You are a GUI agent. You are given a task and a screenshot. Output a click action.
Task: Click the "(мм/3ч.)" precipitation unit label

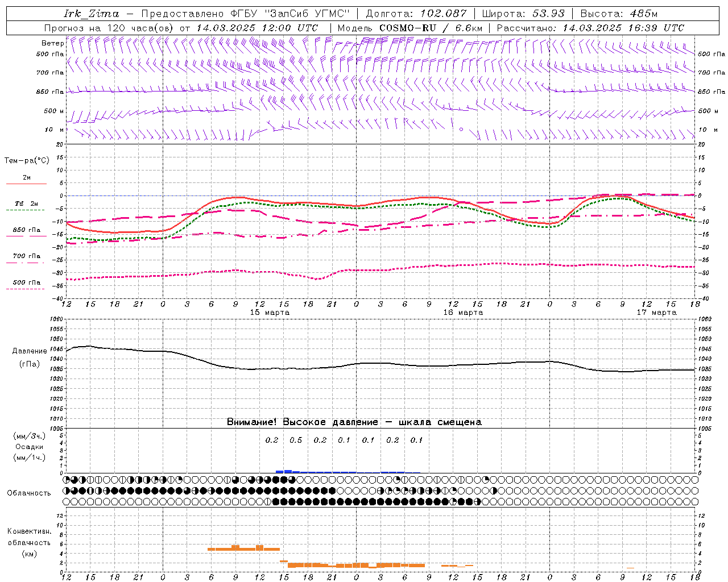(x=30, y=436)
